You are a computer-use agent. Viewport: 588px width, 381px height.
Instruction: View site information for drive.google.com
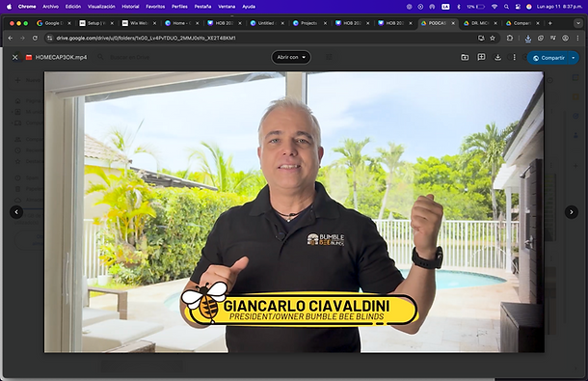(49, 38)
